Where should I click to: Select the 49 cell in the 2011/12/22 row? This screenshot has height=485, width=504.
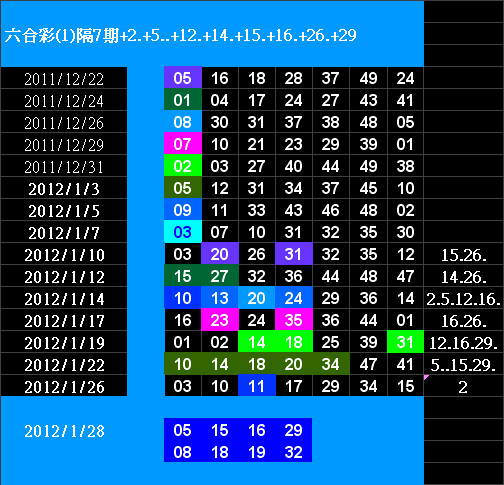[x=368, y=78]
